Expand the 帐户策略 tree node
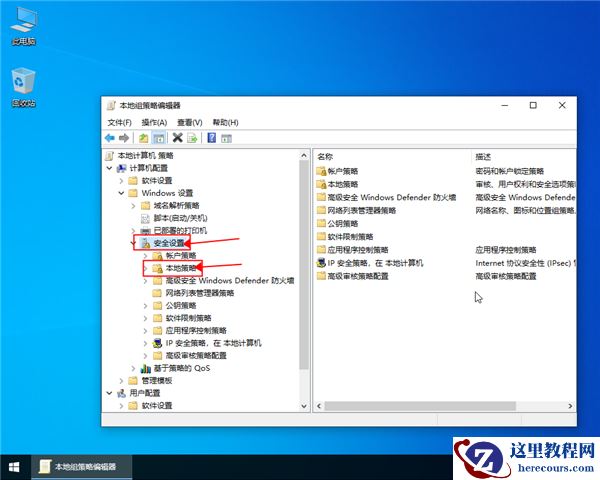 click(x=145, y=256)
